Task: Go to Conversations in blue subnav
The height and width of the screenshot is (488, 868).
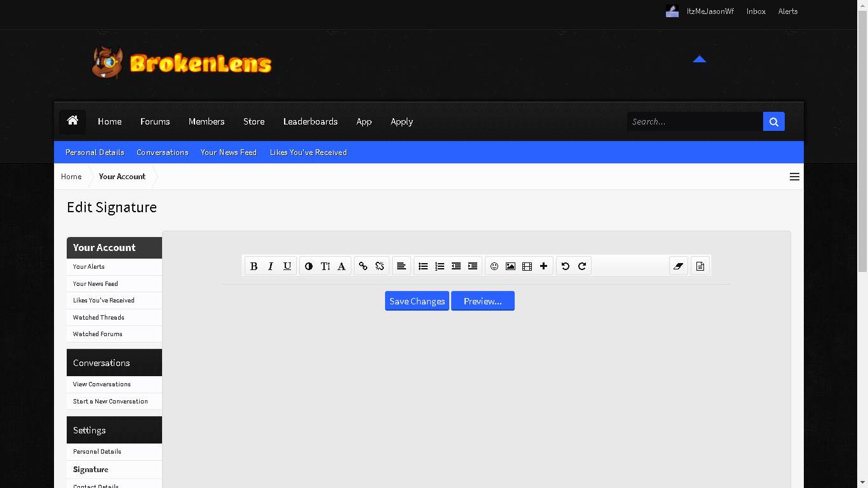Action: [x=163, y=152]
